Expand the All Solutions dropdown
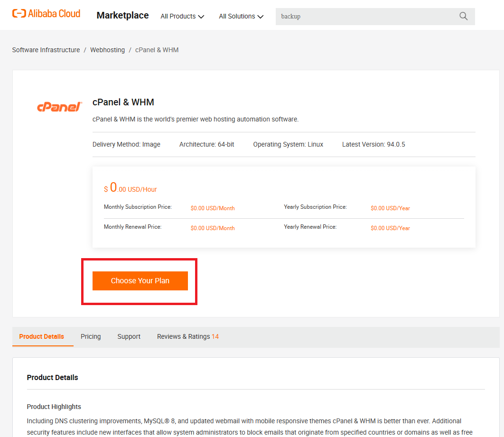 click(241, 17)
